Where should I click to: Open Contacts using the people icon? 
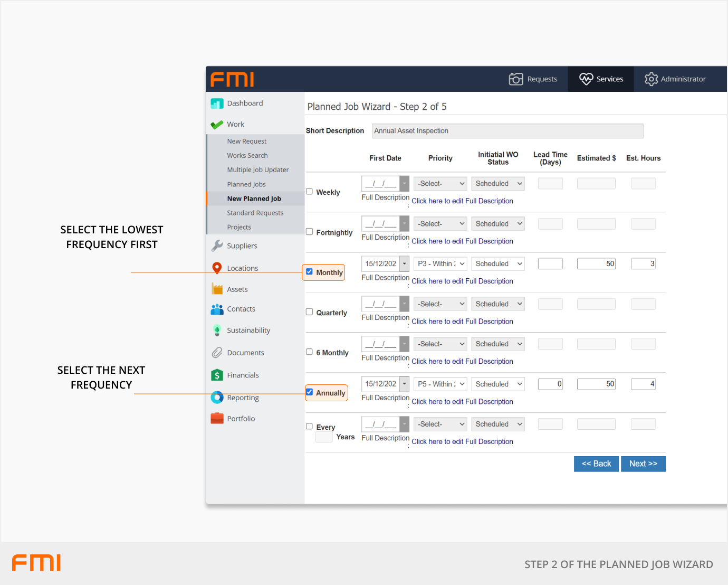(x=217, y=309)
